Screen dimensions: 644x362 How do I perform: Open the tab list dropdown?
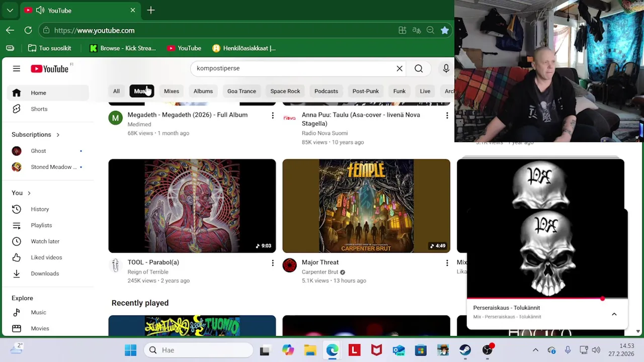[10, 10]
